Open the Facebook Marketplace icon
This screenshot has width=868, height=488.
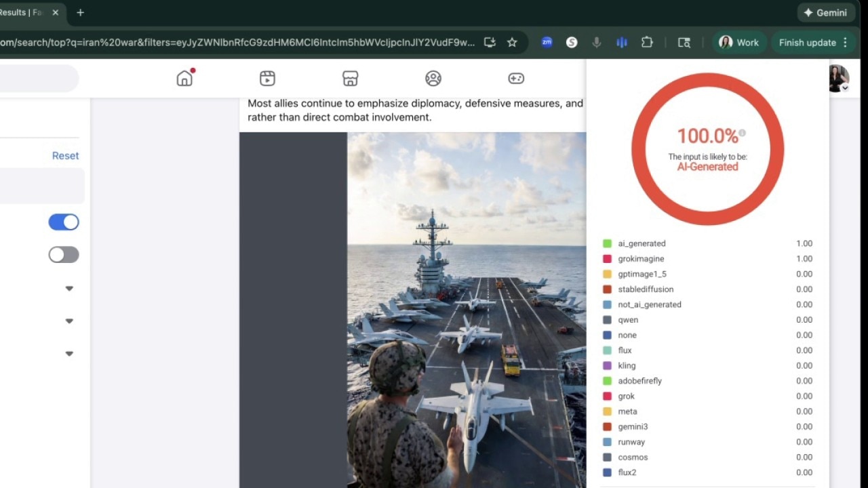[x=350, y=79]
